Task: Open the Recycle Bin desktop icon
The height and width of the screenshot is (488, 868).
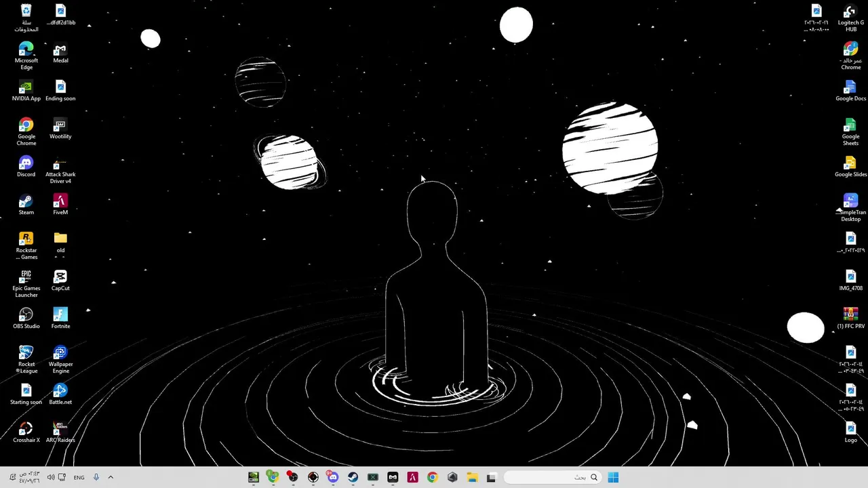Action: click(26, 18)
